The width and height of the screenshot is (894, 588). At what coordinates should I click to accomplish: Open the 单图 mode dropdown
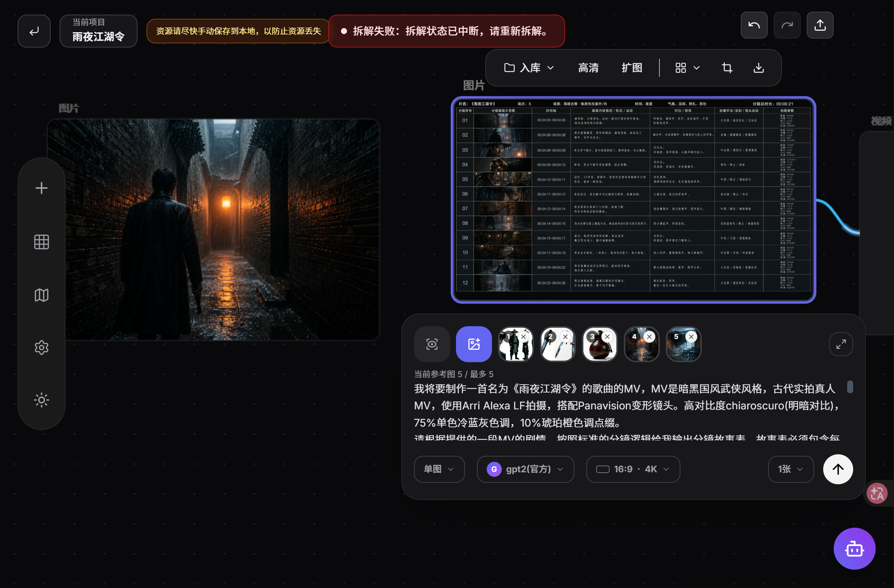[439, 469]
